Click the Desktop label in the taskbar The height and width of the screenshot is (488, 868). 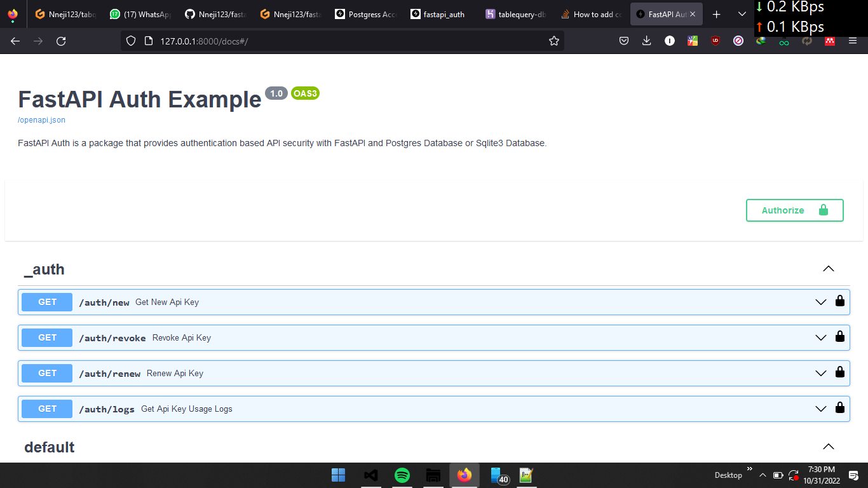point(728,475)
